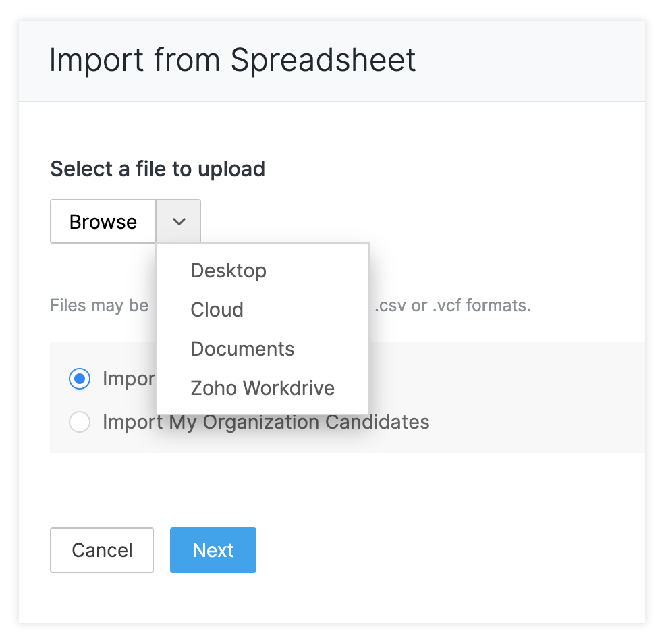The image size is (664, 644).
Task: Click the 'Files may be' help text
Action: [x=99, y=306]
